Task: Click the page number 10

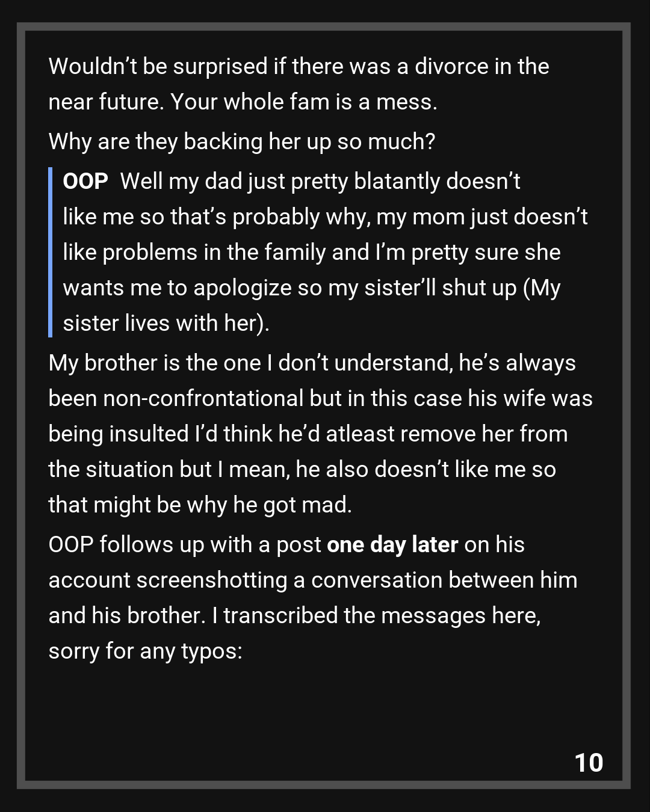Action: coord(589,763)
